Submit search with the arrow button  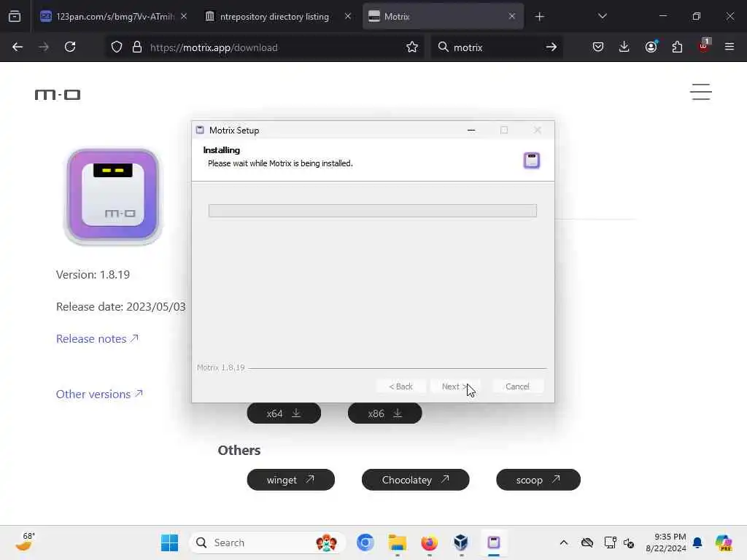point(551,47)
